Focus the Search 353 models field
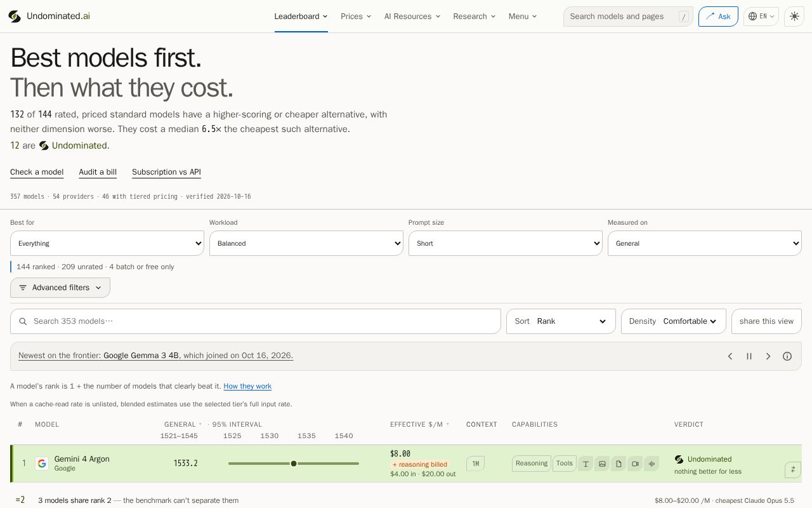The width and height of the screenshot is (812, 508). coord(256,321)
